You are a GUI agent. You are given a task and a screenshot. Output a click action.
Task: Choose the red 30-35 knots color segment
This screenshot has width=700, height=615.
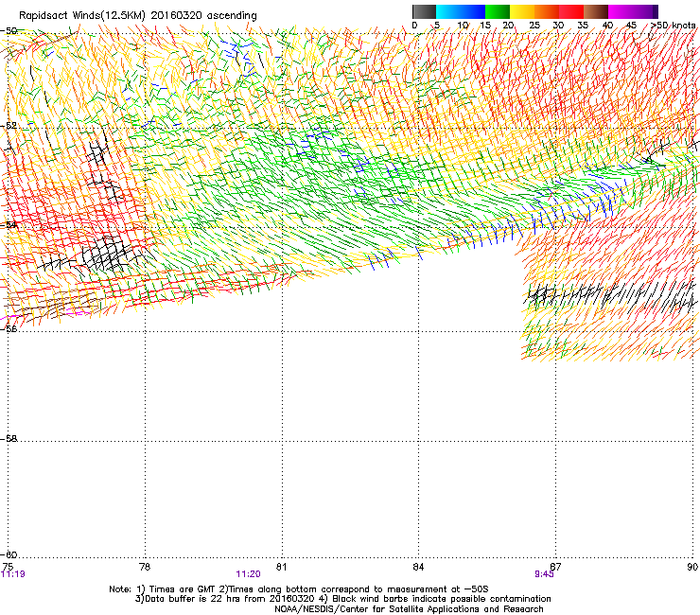pyautogui.click(x=571, y=11)
